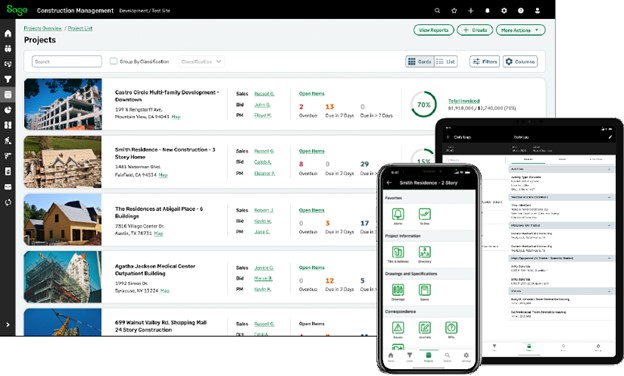Open the user profile icon

[x=537, y=11]
